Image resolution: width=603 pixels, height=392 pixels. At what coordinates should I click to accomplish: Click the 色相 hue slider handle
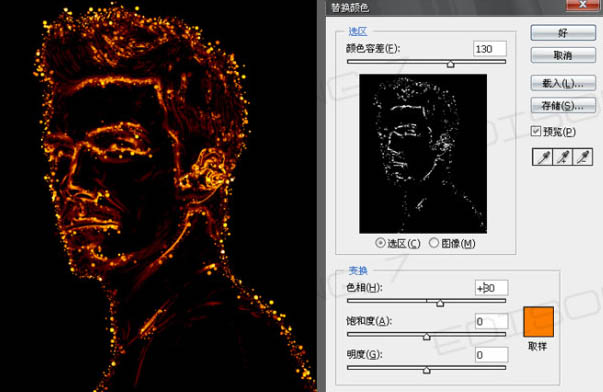click(x=440, y=303)
